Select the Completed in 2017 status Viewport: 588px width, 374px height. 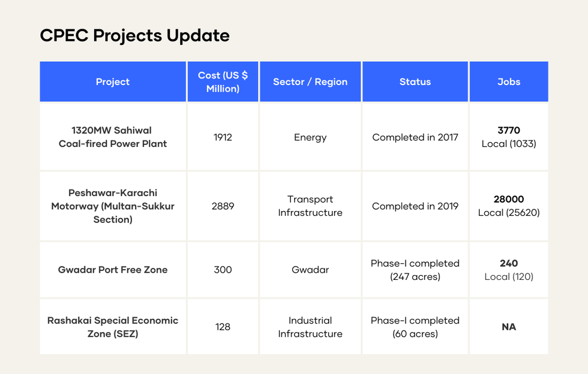point(415,137)
